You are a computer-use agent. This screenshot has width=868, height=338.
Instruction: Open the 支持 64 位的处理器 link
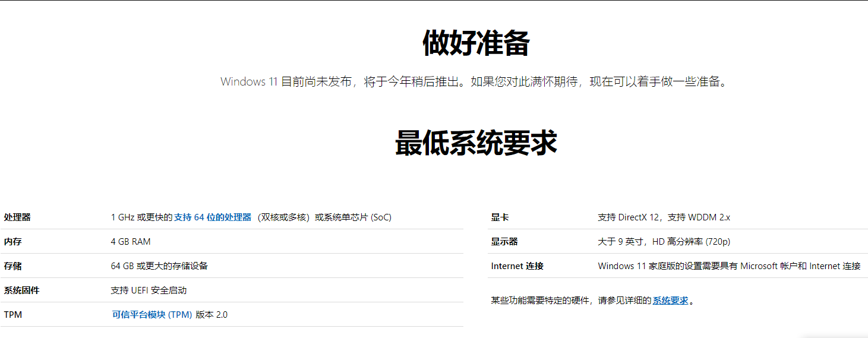pyautogui.click(x=212, y=217)
